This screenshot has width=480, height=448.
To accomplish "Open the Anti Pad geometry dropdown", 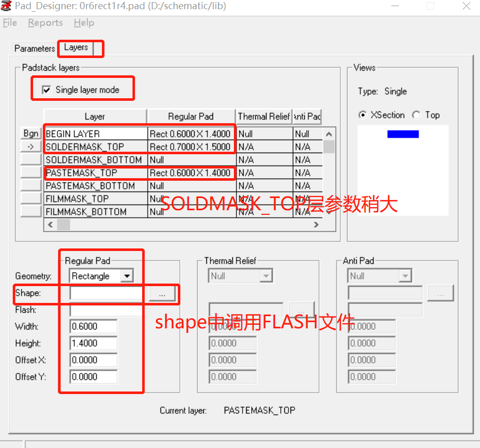I will pyautogui.click(x=405, y=276).
